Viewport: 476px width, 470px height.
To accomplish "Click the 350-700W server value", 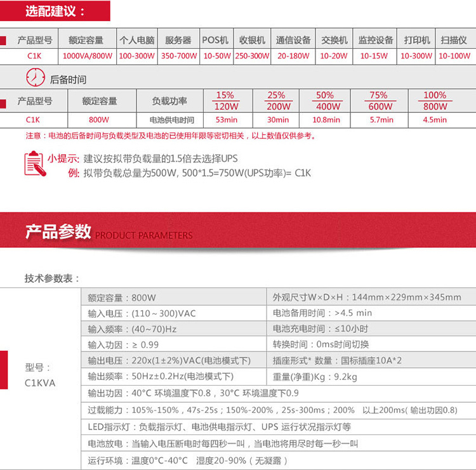I will pos(179,56).
